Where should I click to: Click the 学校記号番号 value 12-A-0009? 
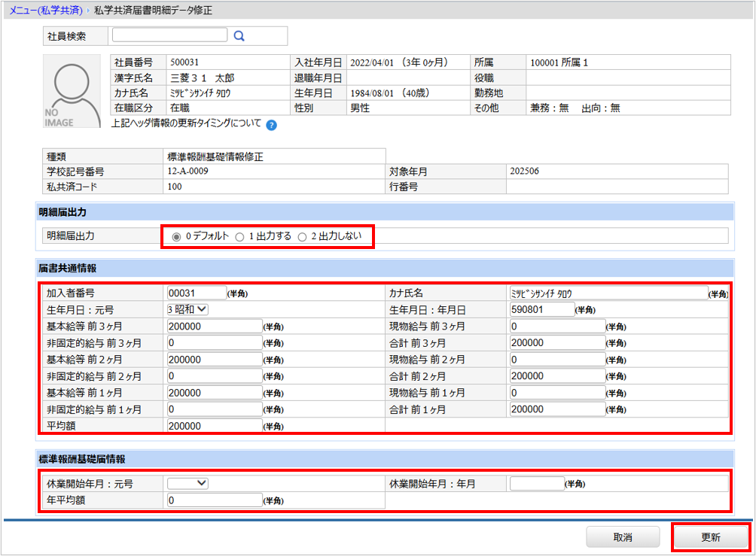point(187,171)
